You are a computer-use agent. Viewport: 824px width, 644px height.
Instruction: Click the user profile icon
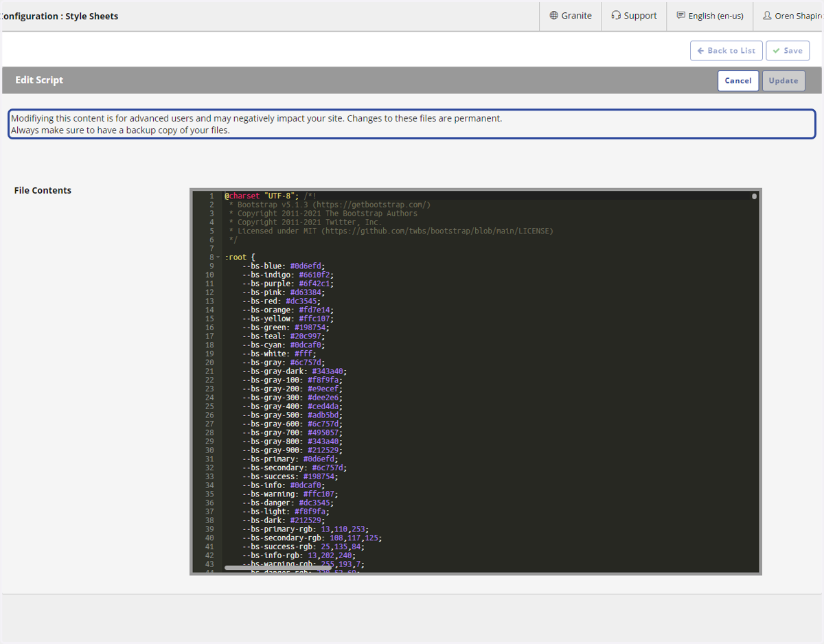tap(767, 16)
